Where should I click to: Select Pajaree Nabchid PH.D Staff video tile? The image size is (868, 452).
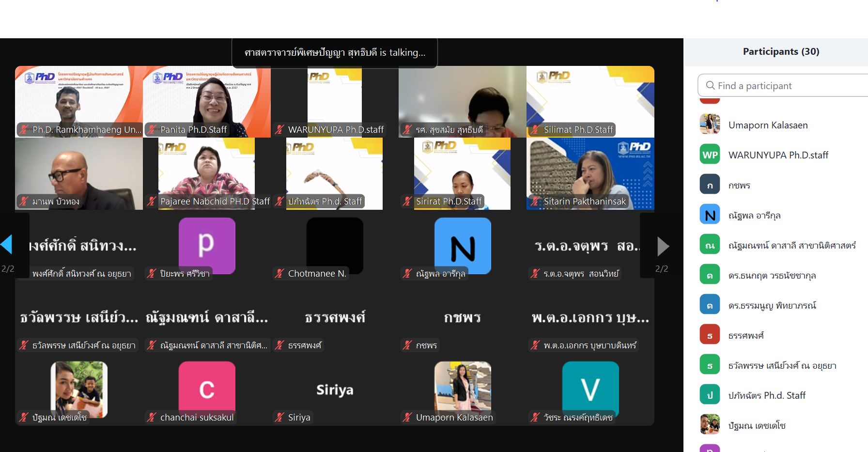click(207, 173)
